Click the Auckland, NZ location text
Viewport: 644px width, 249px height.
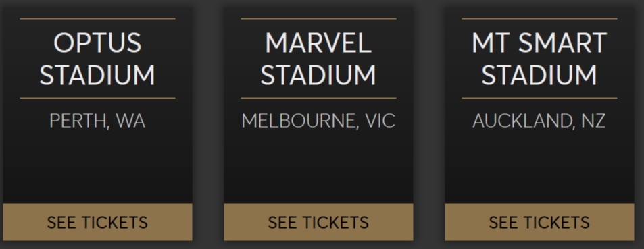(539, 121)
